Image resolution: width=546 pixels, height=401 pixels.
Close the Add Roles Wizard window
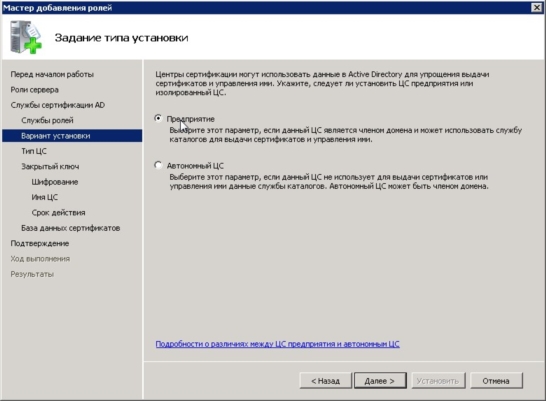click(x=537, y=7)
